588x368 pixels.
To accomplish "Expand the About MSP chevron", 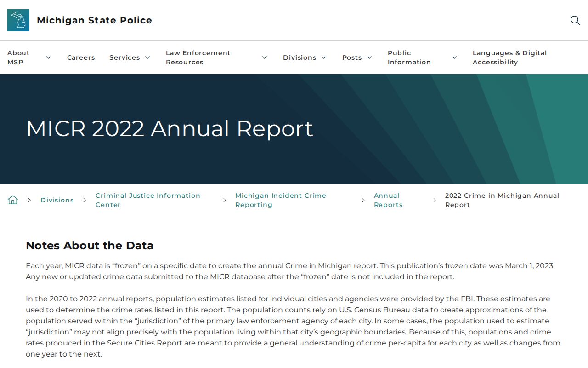I will point(49,57).
